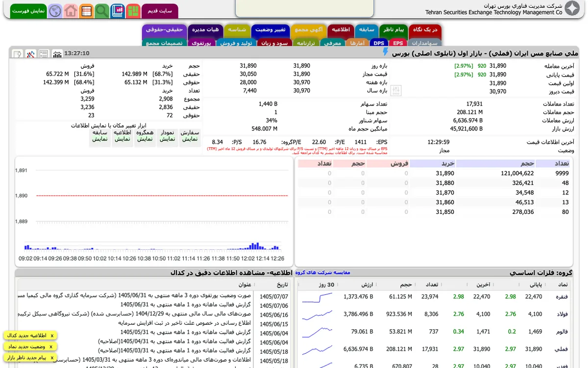The width and height of the screenshot is (588, 368).
Task: Open the red and green tiles layout icon
Action: click(x=133, y=10)
